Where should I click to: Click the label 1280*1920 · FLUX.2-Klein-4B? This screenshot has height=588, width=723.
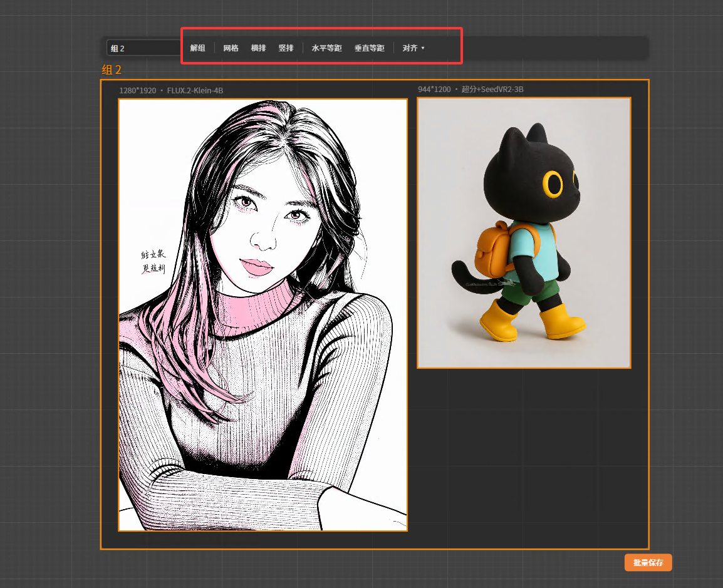coord(171,90)
